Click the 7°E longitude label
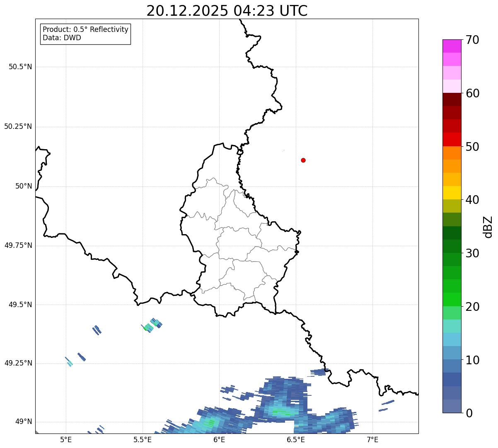The height and width of the screenshot is (448, 498). pyautogui.click(x=372, y=440)
